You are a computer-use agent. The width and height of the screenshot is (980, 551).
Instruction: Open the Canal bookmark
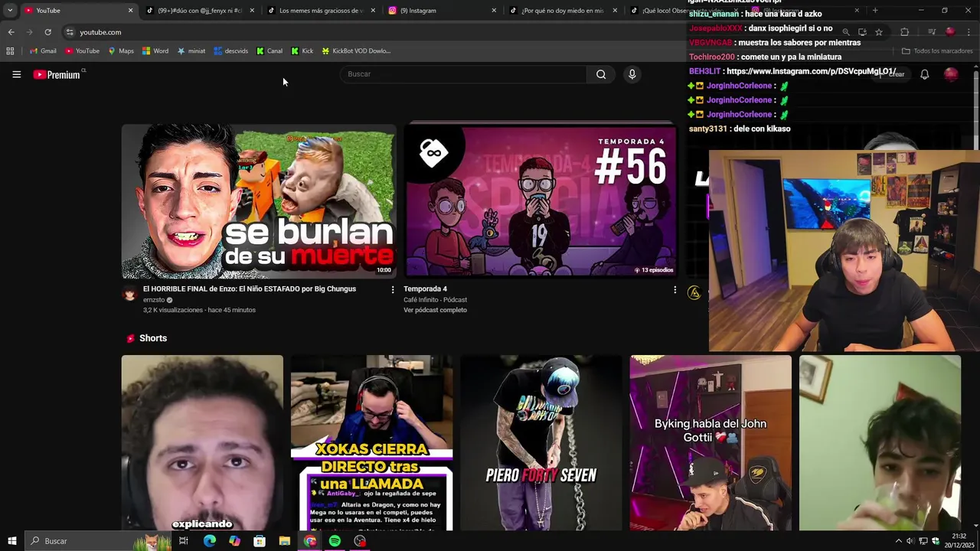click(269, 51)
